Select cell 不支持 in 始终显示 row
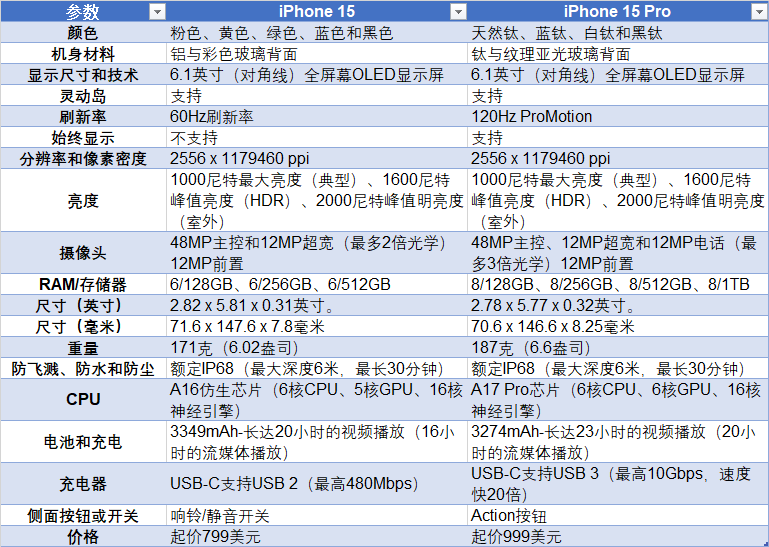The image size is (769, 547). [317, 138]
